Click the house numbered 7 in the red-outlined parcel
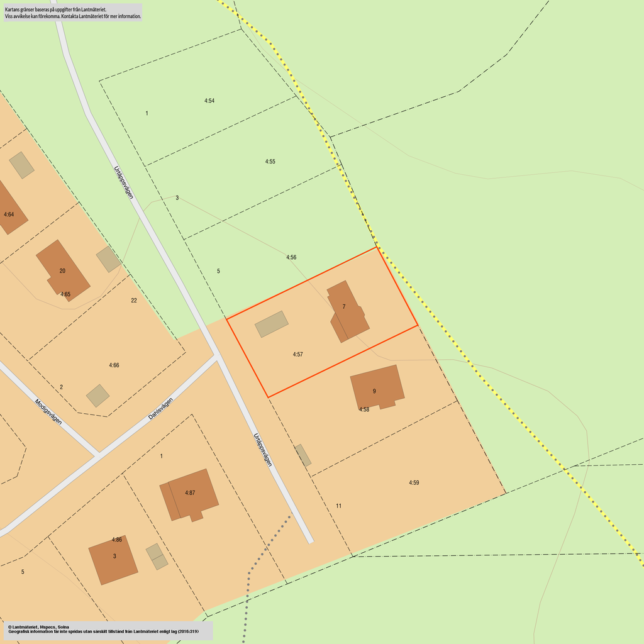The height and width of the screenshot is (644, 644). tap(348, 311)
